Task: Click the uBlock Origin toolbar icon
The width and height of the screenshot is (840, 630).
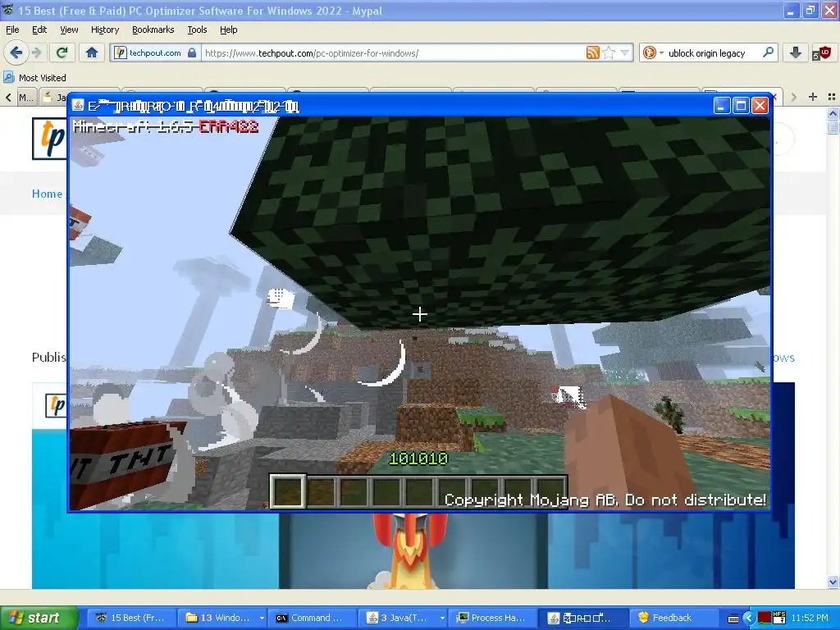Action: click(820, 52)
